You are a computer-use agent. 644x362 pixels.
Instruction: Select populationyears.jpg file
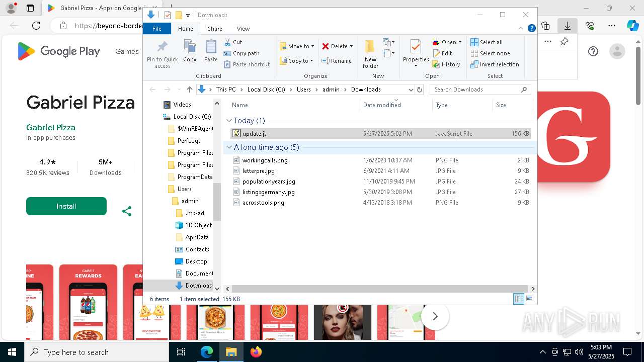pos(380,182)
